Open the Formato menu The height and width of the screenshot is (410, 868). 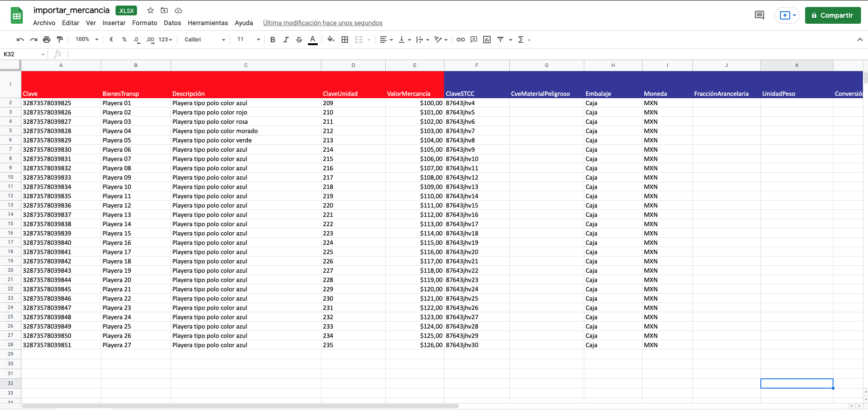[144, 23]
